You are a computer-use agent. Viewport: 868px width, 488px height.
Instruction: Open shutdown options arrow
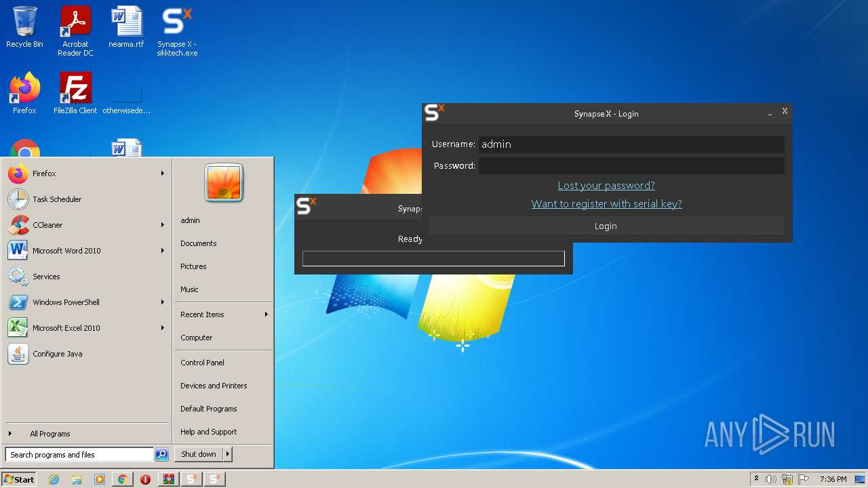[x=228, y=454]
